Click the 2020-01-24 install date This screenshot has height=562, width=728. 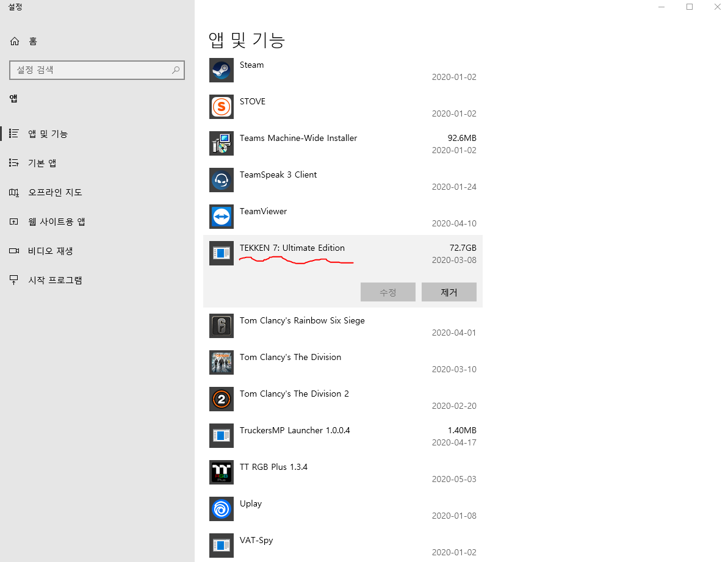pos(454,187)
